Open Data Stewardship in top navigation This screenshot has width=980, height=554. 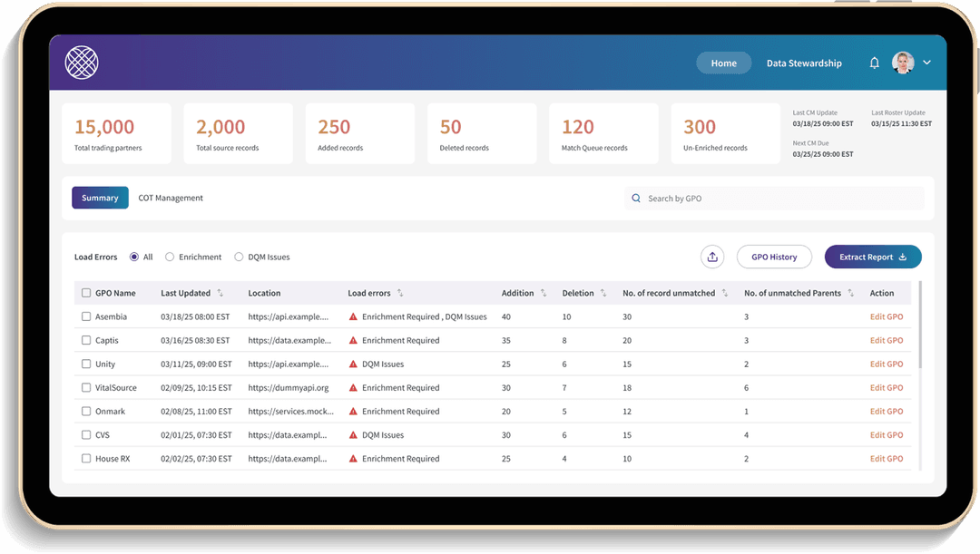pos(804,63)
